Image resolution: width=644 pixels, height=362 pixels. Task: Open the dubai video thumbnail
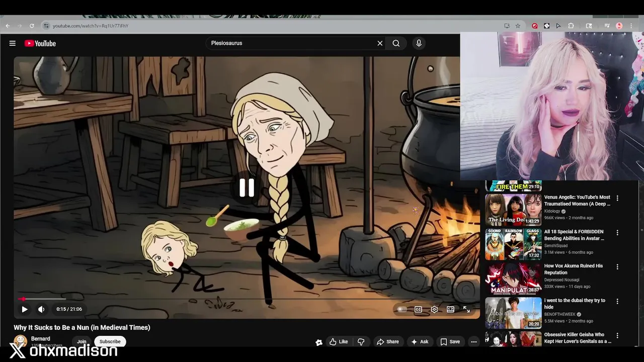click(513, 313)
